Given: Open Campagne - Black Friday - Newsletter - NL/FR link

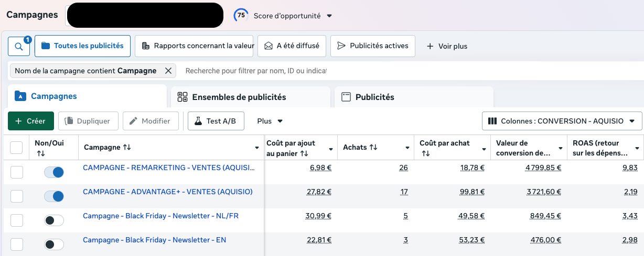Looking at the screenshot, I should point(160,216).
